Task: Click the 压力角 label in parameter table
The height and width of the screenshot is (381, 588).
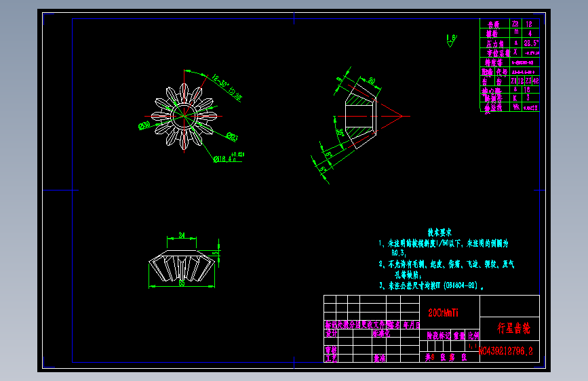Action: click(495, 43)
